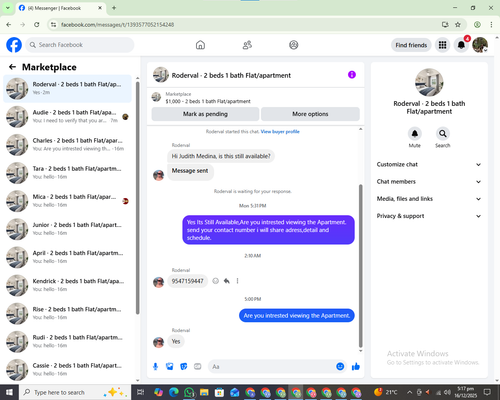Reply to the 9547159447 message
The image size is (500, 400).
(227, 281)
